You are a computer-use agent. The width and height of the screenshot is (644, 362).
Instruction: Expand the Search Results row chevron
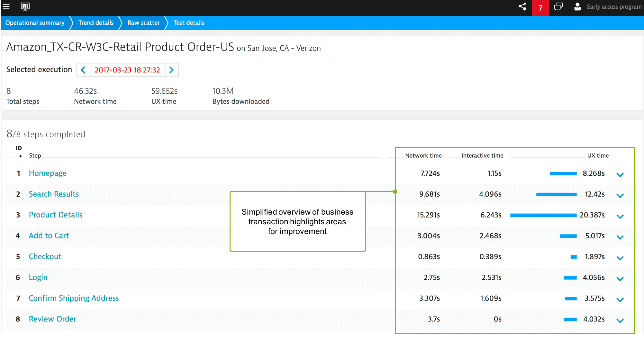(620, 196)
